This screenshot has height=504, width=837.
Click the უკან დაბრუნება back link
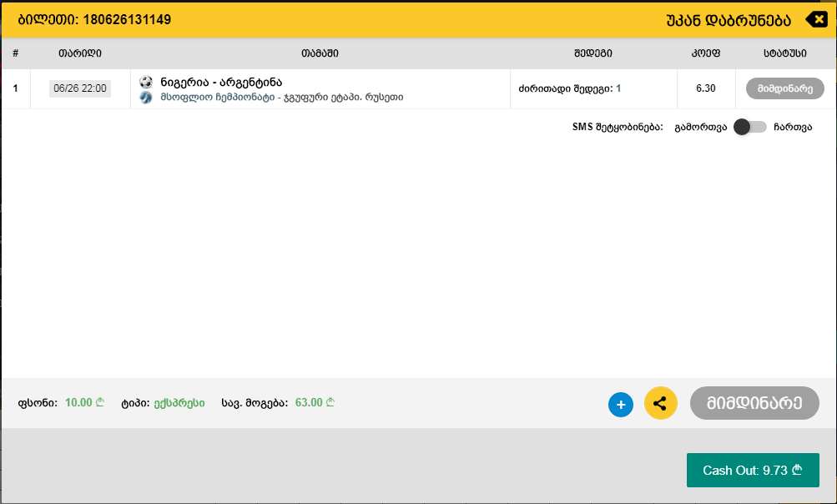[x=729, y=20]
